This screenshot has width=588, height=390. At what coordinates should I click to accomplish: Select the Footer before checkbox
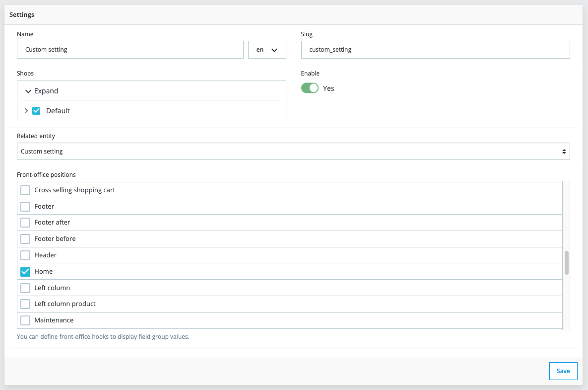(25, 239)
